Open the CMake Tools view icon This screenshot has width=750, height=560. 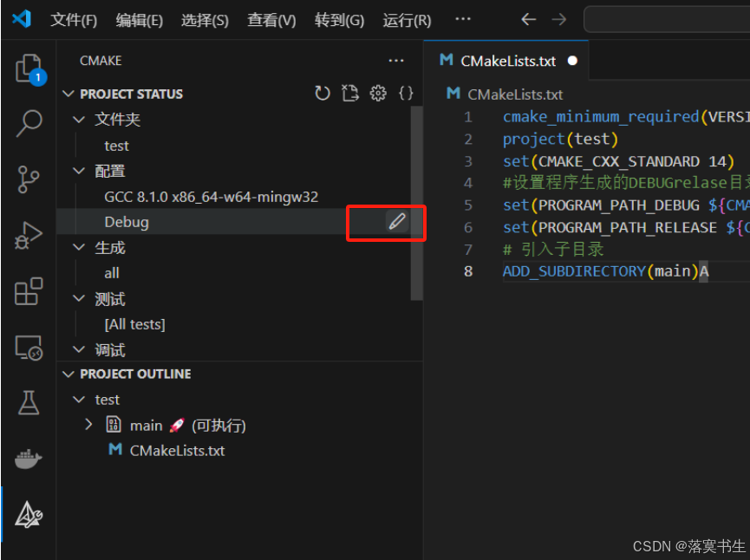29,515
